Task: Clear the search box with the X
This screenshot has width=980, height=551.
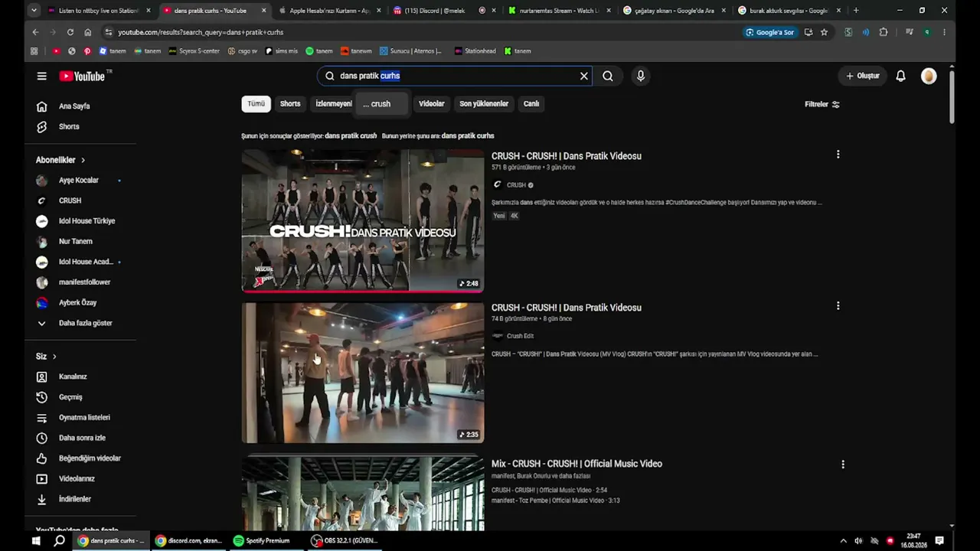Action: [584, 76]
